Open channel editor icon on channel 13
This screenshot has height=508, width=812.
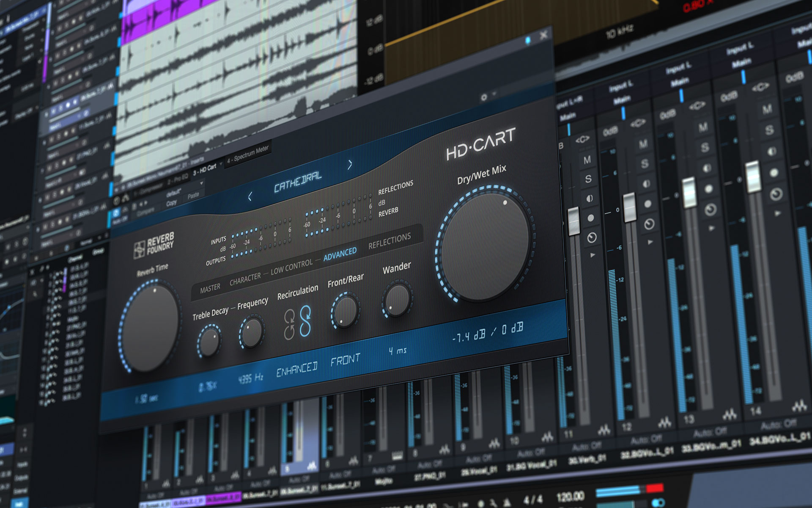pos(729,414)
